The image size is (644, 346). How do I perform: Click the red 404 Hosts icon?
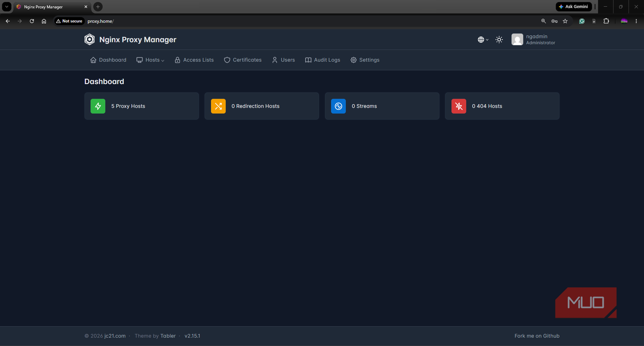point(459,106)
